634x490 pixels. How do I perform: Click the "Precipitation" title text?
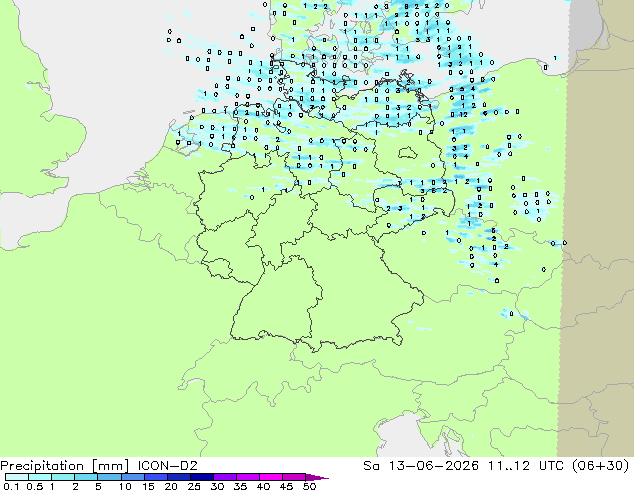(42, 466)
